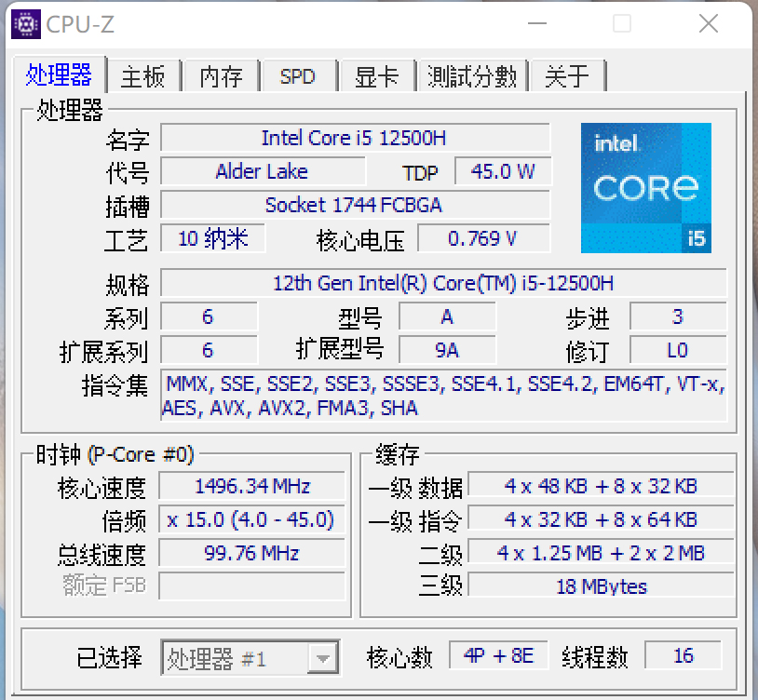
Task: Select the 核心数 field showing 4P + 8E
Action: [x=498, y=654]
